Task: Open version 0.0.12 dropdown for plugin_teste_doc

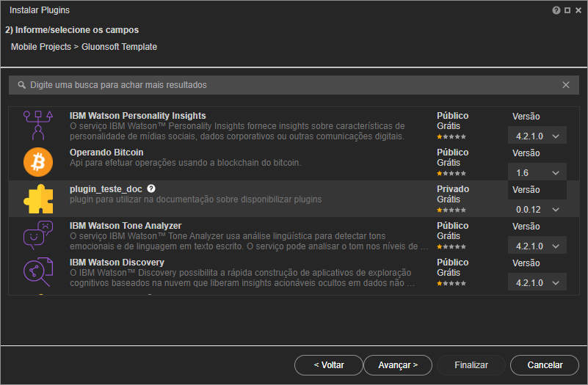Action: coord(537,209)
